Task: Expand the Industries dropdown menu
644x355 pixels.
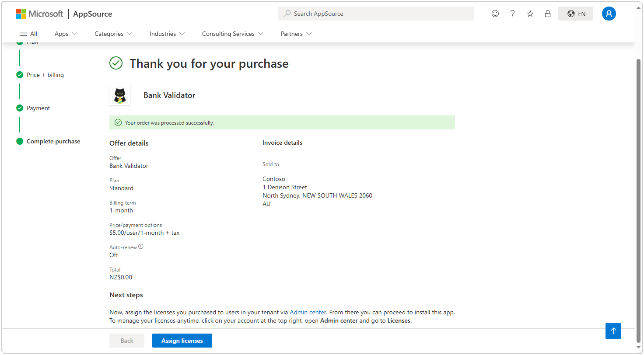Action: [167, 34]
